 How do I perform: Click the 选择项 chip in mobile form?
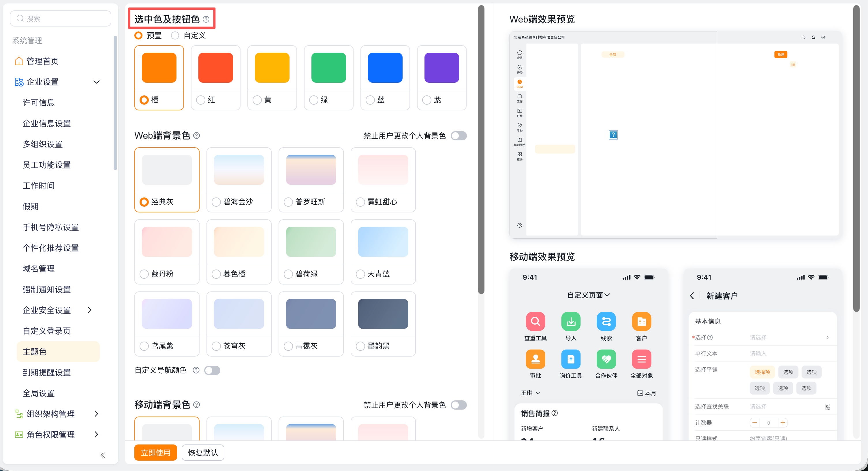tap(762, 372)
